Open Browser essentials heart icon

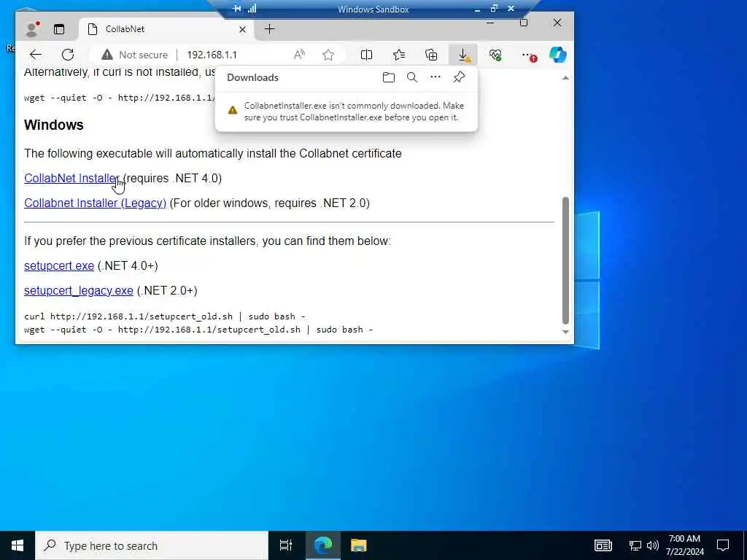[495, 55]
